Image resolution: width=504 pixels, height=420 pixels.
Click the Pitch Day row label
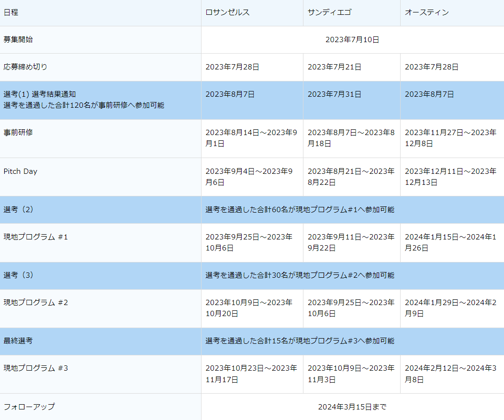20,171
